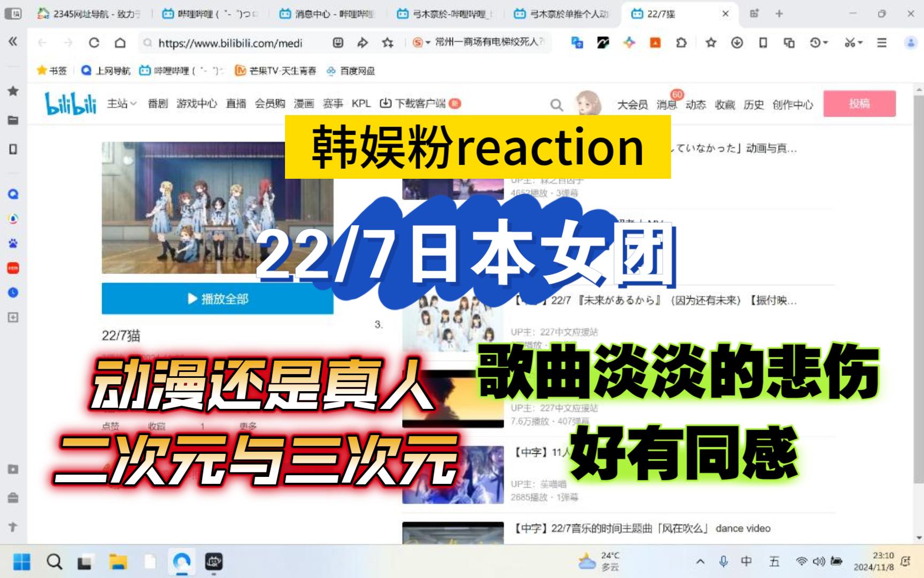
Task: Close the 22/7猫 browser tab
Action: coord(726,14)
